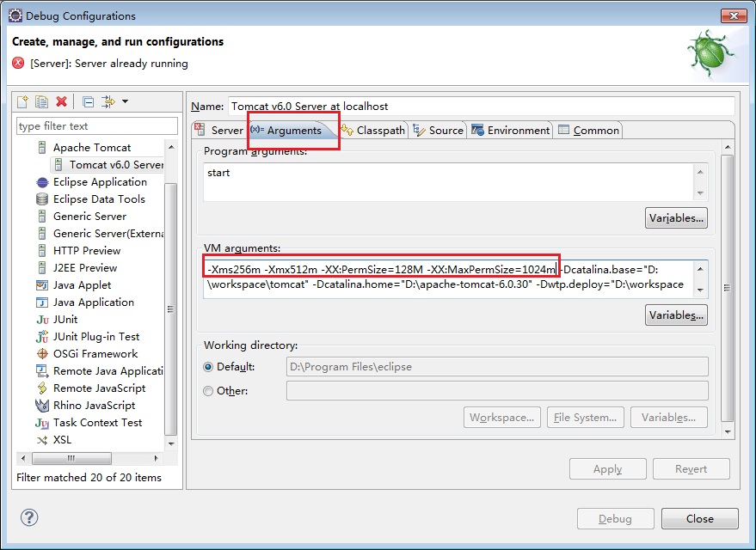Click the tree scrollbar down arrow
The width and height of the screenshot is (756, 550).
point(170,443)
